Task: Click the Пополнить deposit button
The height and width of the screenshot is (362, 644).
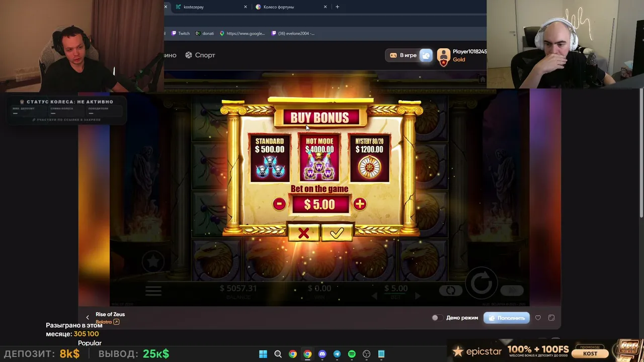Action: pyautogui.click(x=507, y=318)
